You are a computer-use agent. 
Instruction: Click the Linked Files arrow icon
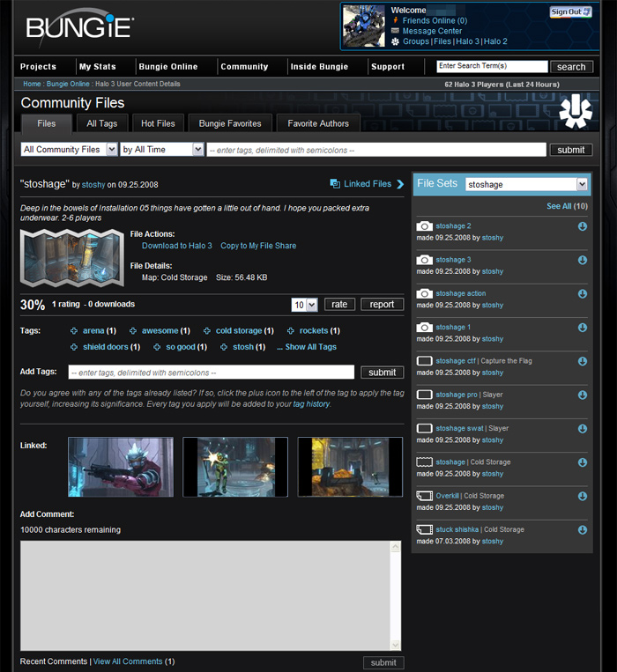click(400, 184)
